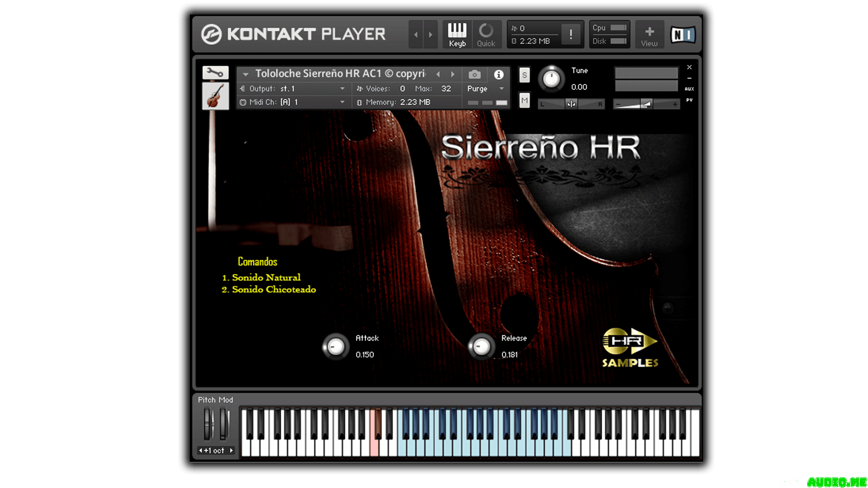Open the View plus menu

(x=649, y=34)
